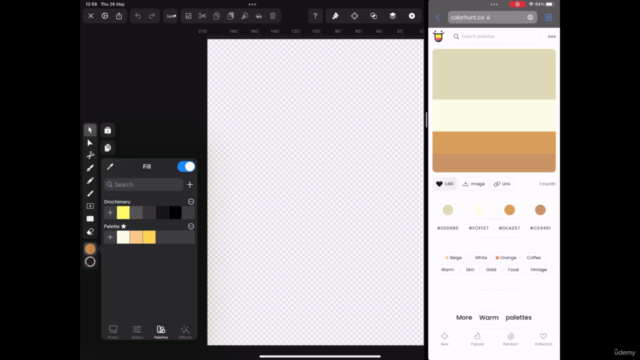Screen dimensions: 640x360
Task: Open Safari address bar page options button
Action: pyautogui.click(x=530, y=17)
